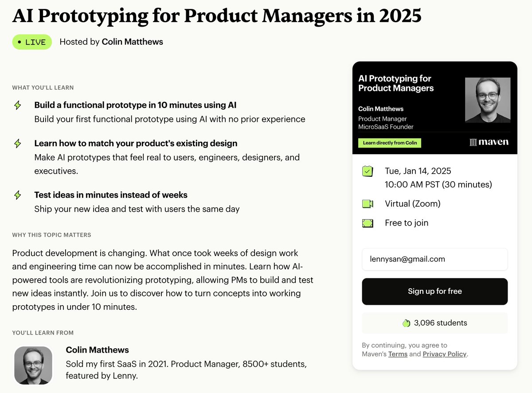Click the card title 'AI Prototyping for Product Managers'
This screenshot has width=532, height=393.
point(396,83)
